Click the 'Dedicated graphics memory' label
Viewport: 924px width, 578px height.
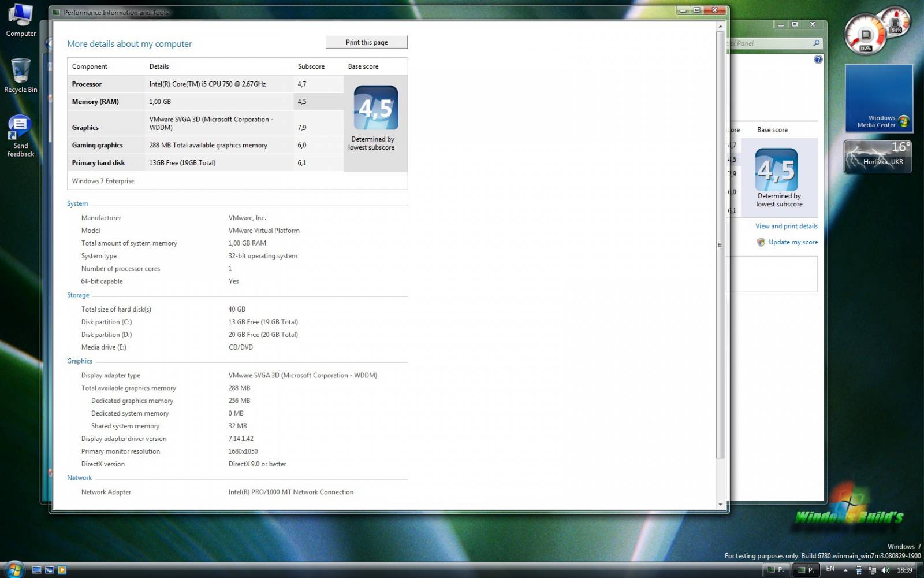coord(132,401)
